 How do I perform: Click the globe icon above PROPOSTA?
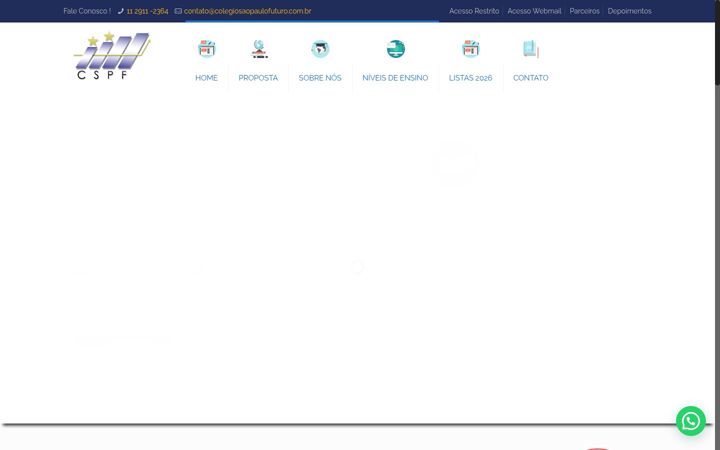tap(259, 49)
